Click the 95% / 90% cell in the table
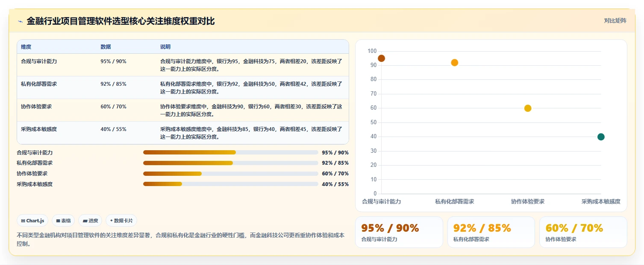This screenshot has width=644, height=265. coord(113,61)
